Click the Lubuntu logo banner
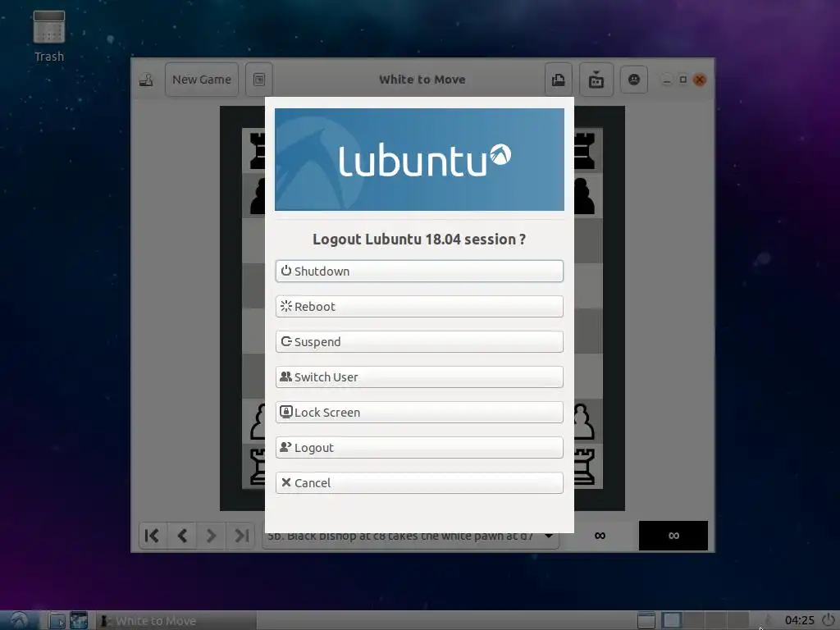This screenshot has height=630, width=840. (x=419, y=160)
